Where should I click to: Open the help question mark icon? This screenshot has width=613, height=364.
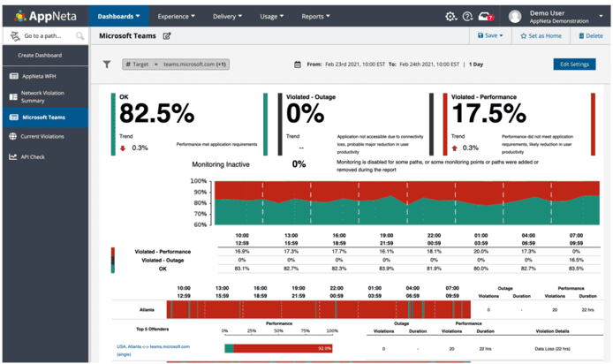pyautogui.click(x=467, y=16)
